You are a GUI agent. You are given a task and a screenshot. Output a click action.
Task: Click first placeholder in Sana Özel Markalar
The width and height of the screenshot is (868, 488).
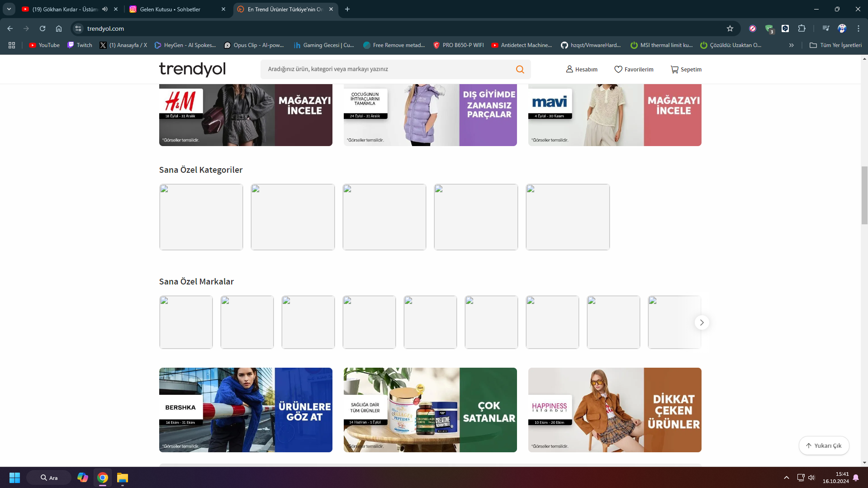point(186,322)
